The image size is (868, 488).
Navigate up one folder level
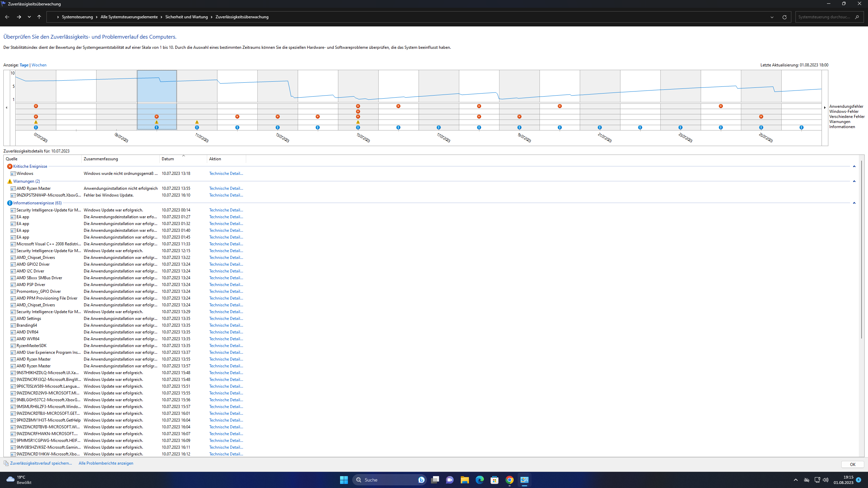click(x=39, y=17)
